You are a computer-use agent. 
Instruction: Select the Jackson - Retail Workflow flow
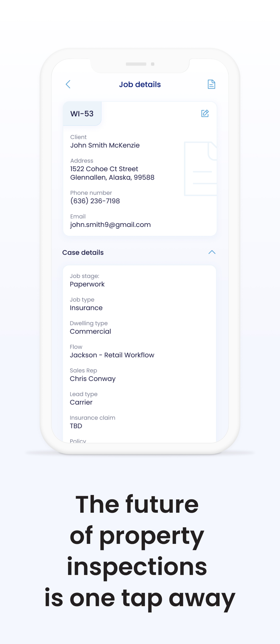click(x=112, y=355)
